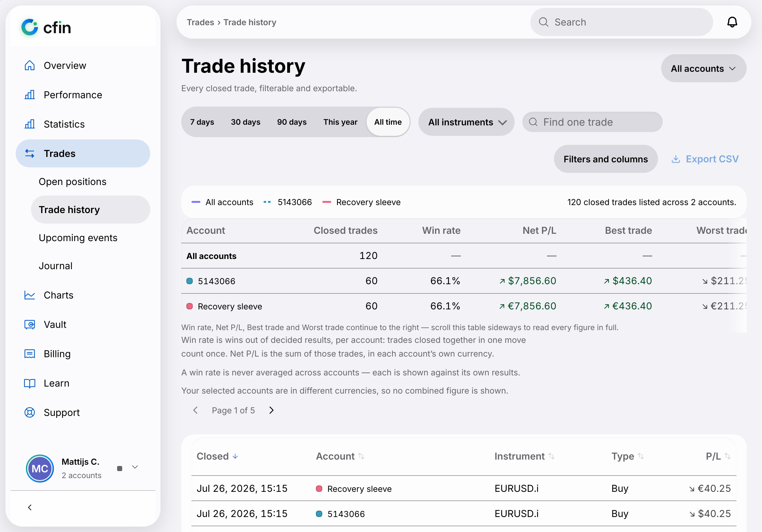The height and width of the screenshot is (532, 762).
Task: Toggle the 5143066 legend series
Action: click(288, 202)
